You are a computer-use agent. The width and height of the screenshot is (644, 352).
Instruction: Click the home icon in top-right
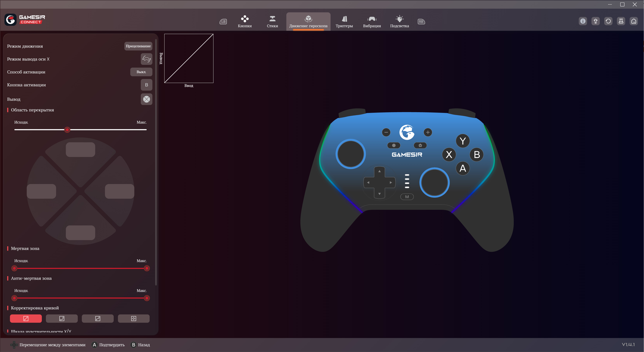tap(633, 21)
